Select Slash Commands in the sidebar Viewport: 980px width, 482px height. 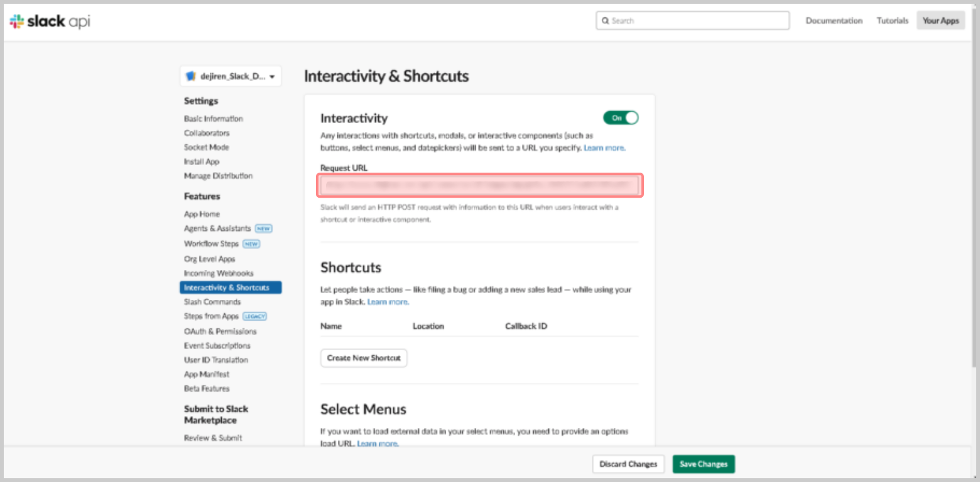(x=212, y=302)
